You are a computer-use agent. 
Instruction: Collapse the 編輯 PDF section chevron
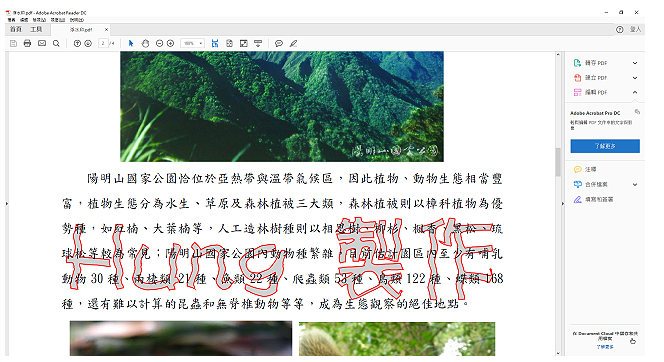point(635,92)
